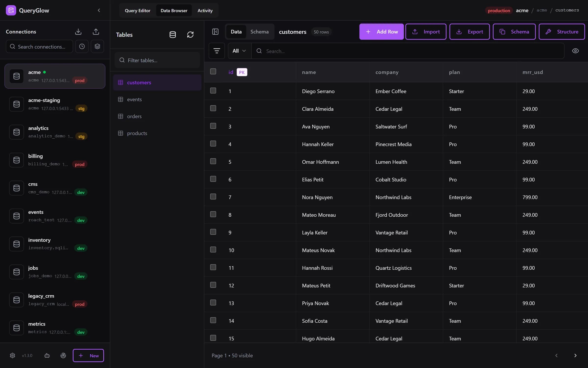Check the select-all rows checkbox

coord(213,71)
